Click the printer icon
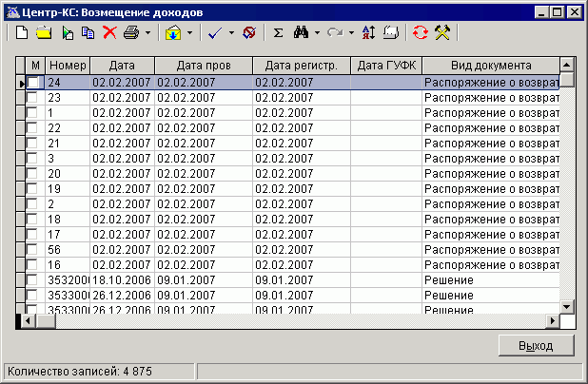The width and height of the screenshot is (588, 384). pos(131,32)
